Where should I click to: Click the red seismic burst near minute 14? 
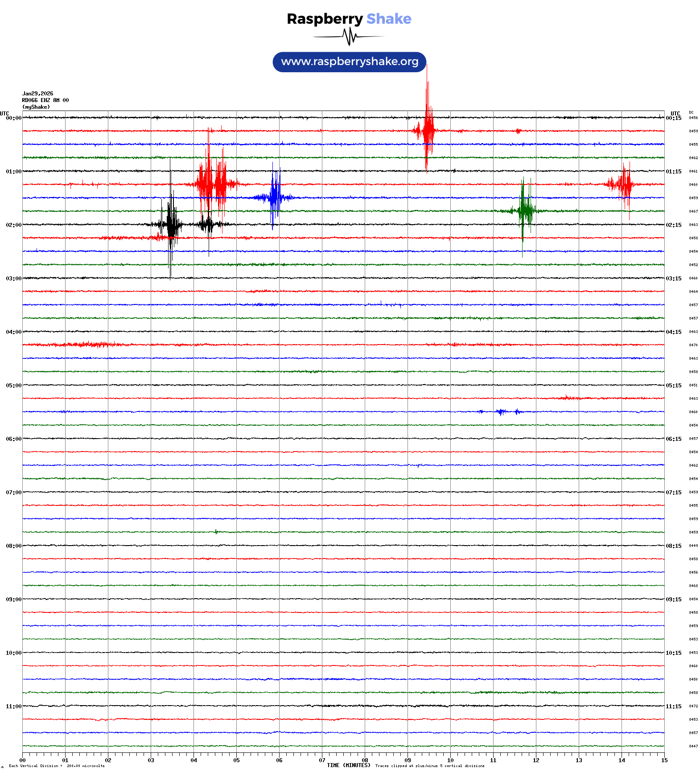[625, 183]
